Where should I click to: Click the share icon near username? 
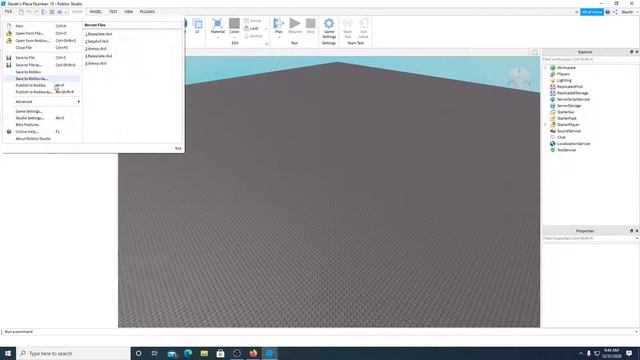[x=615, y=12]
